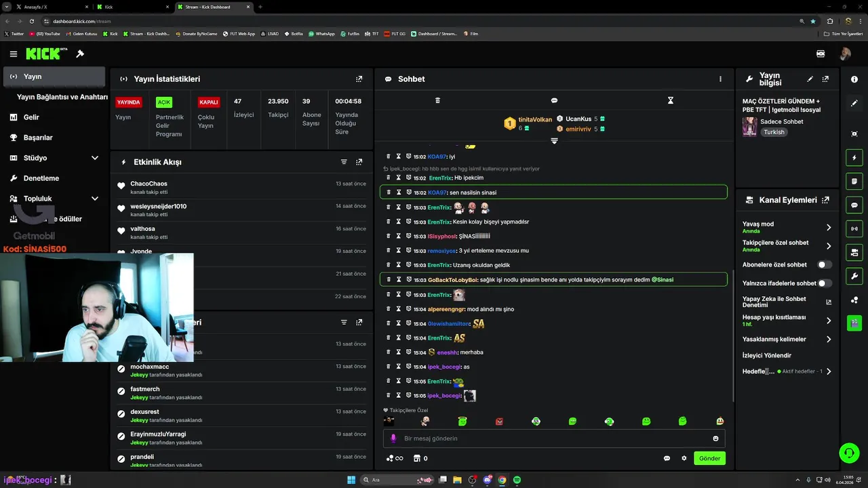The height and width of the screenshot is (488, 868).
Task: Open the green support headset button
Action: 848,452
